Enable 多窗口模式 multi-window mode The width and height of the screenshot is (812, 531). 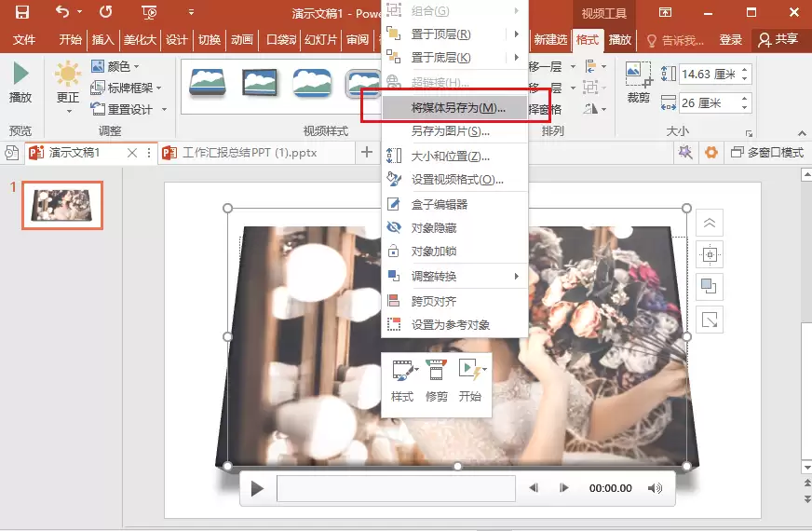click(x=766, y=153)
